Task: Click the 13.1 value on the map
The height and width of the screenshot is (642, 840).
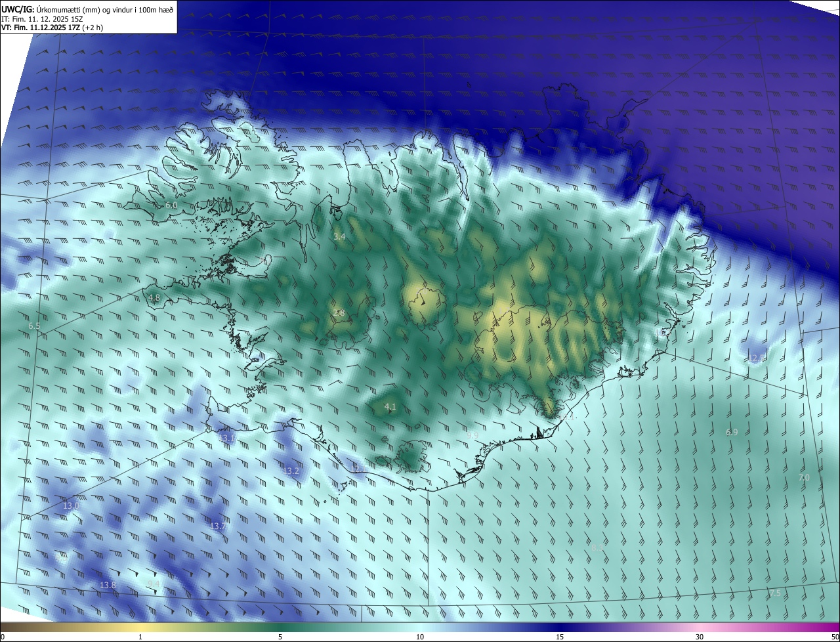Action: pos(226,438)
